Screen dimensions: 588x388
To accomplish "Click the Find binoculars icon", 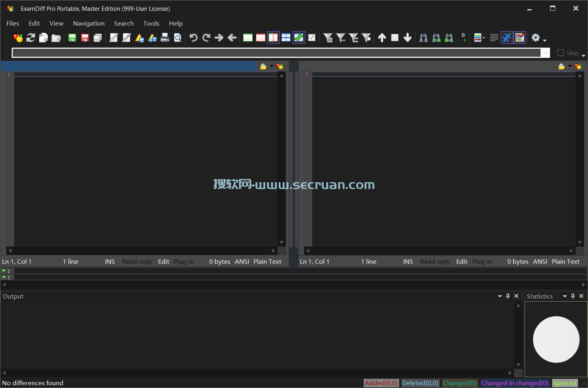I will click(424, 38).
